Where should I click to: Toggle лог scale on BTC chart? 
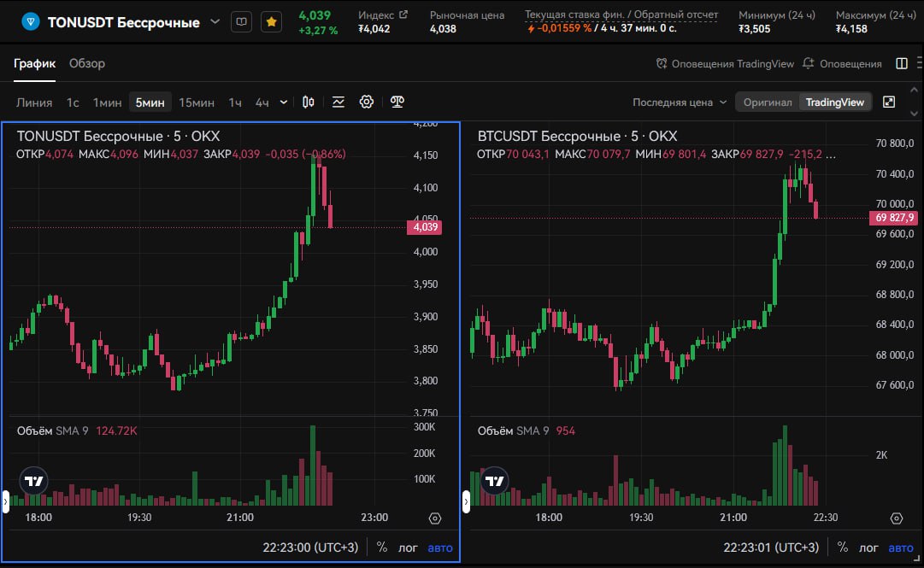(x=868, y=548)
